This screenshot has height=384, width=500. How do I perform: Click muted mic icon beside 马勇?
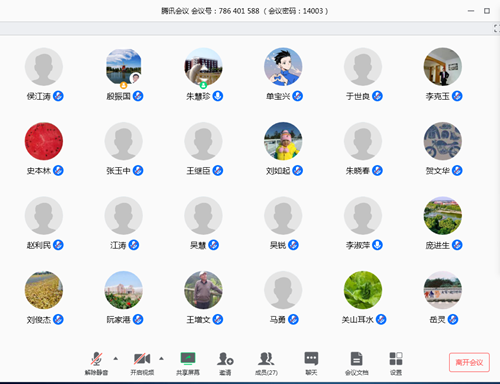(293, 319)
